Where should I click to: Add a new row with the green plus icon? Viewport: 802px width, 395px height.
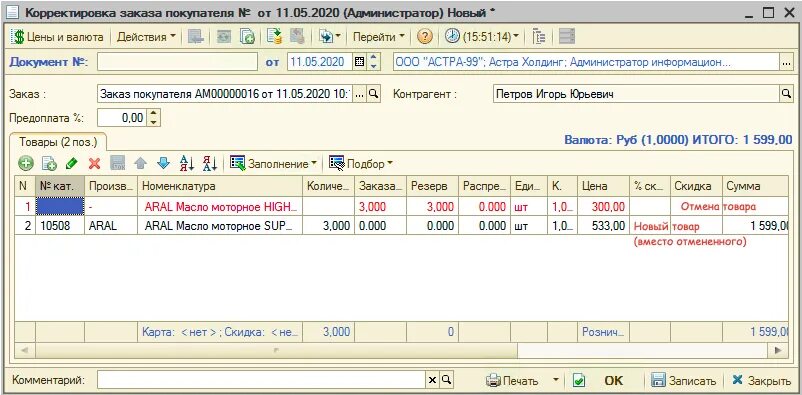26,164
